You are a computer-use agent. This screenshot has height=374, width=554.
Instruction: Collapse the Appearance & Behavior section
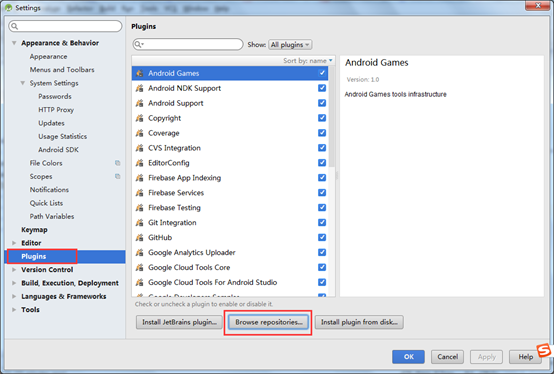14,43
